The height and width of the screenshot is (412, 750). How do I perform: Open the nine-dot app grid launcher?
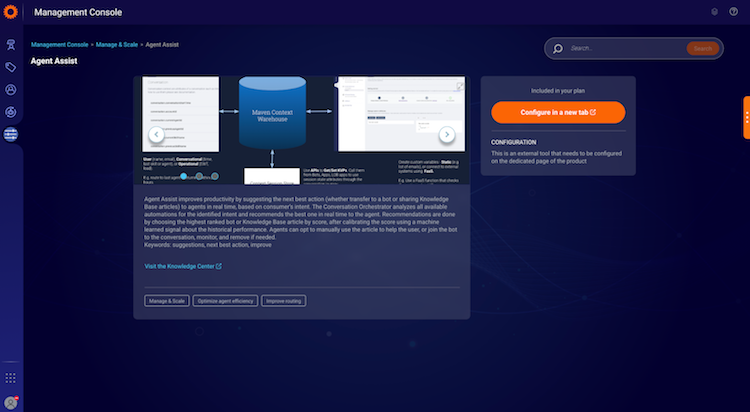click(x=11, y=378)
